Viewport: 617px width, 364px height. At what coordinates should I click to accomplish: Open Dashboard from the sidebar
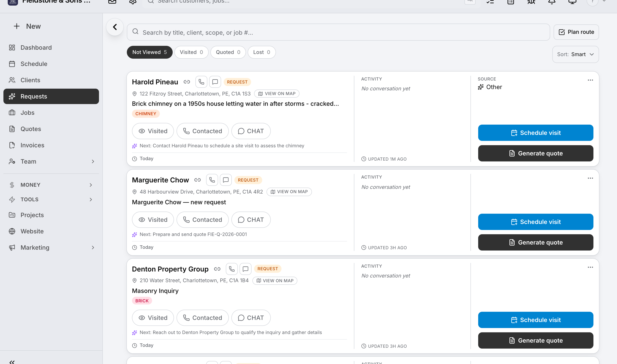51,48
